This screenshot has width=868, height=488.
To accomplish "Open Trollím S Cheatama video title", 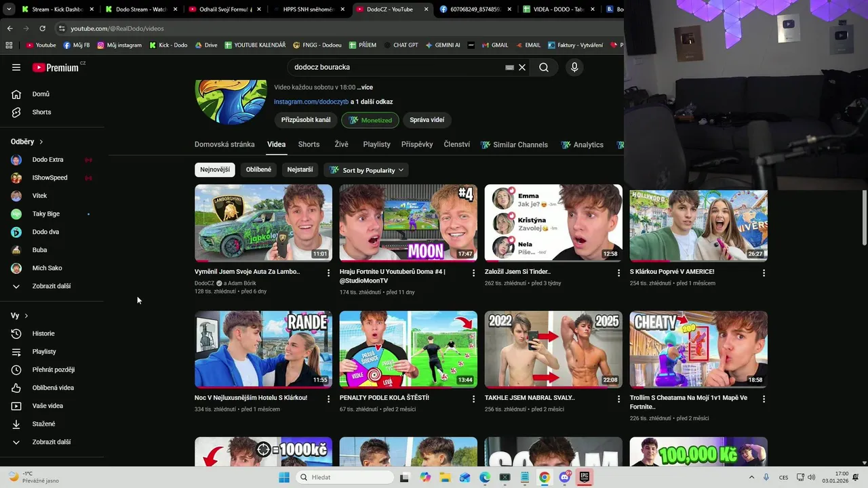I will point(688,402).
